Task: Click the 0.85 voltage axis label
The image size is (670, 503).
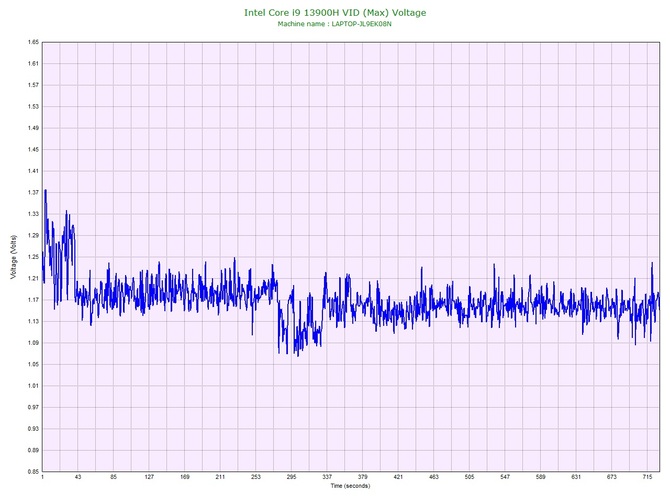Action: (x=33, y=472)
